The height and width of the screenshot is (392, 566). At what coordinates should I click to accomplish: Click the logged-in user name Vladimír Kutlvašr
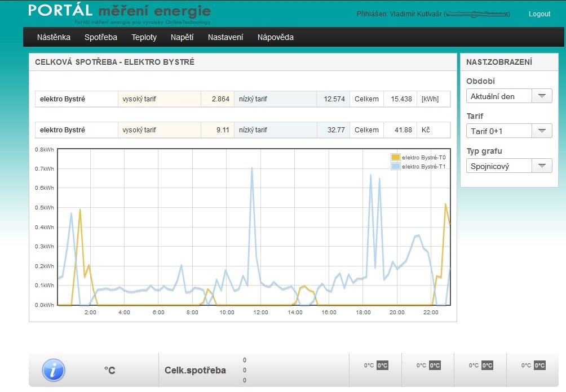pyautogui.click(x=415, y=14)
